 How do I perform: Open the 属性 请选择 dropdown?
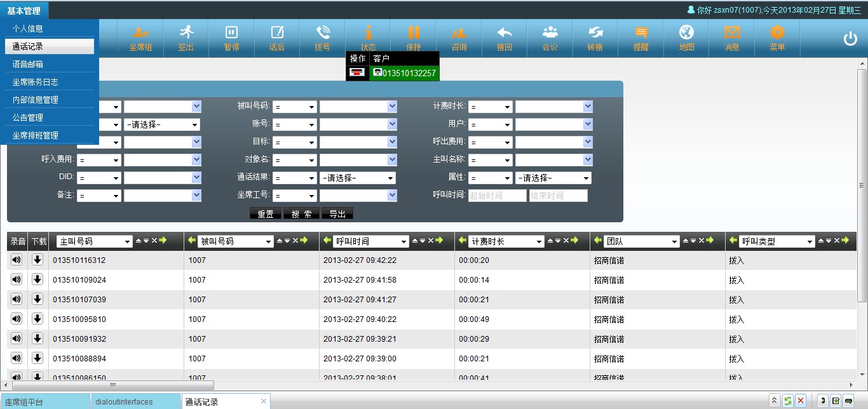point(553,178)
